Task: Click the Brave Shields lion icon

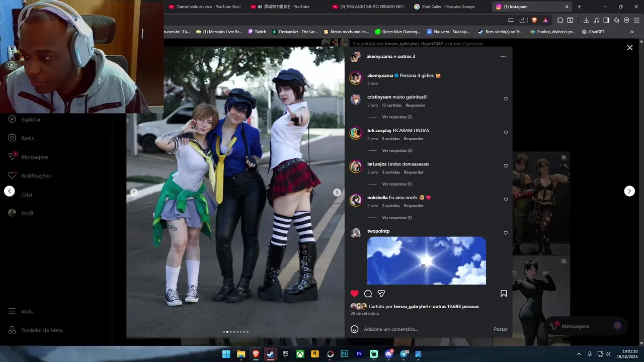Action: (x=534, y=20)
